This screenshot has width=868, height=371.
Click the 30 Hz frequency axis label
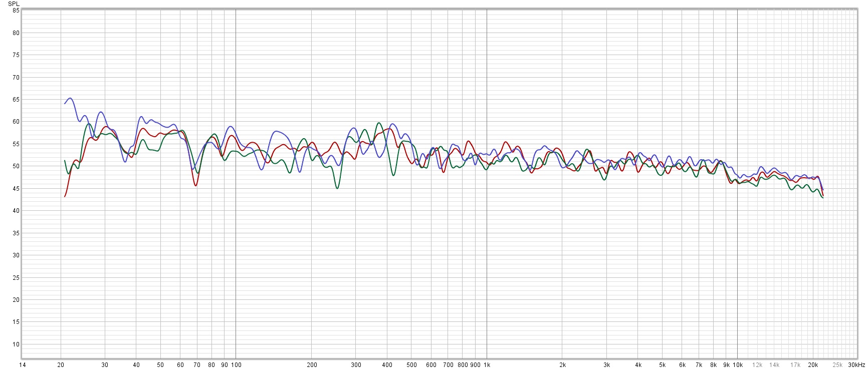tap(105, 365)
